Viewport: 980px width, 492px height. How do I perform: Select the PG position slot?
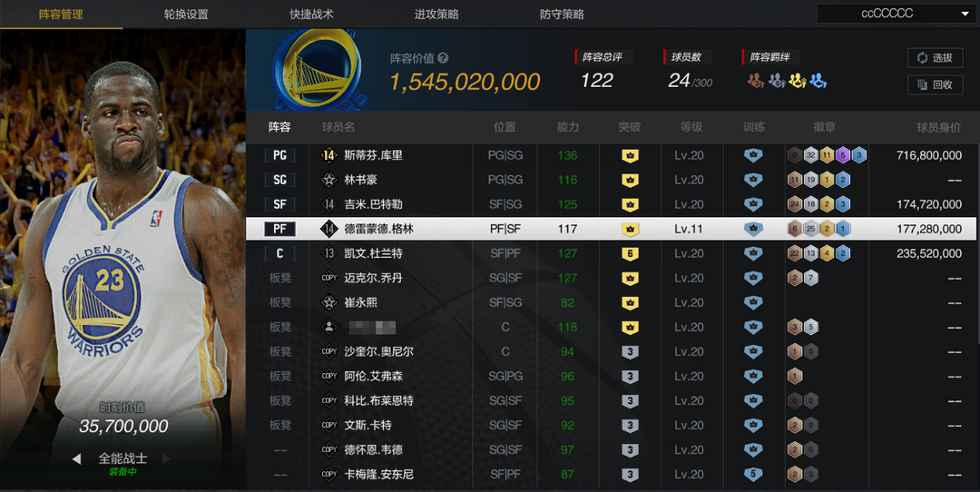pyautogui.click(x=279, y=155)
